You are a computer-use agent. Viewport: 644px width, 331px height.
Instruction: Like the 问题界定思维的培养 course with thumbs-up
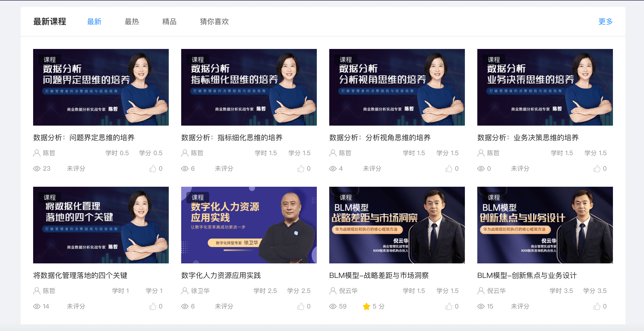tap(153, 169)
